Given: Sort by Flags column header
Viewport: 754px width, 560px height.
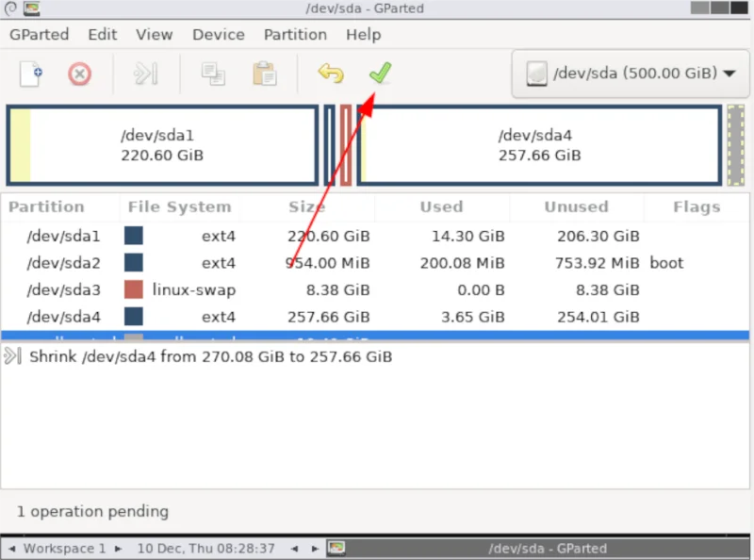Looking at the screenshot, I should click(697, 206).
